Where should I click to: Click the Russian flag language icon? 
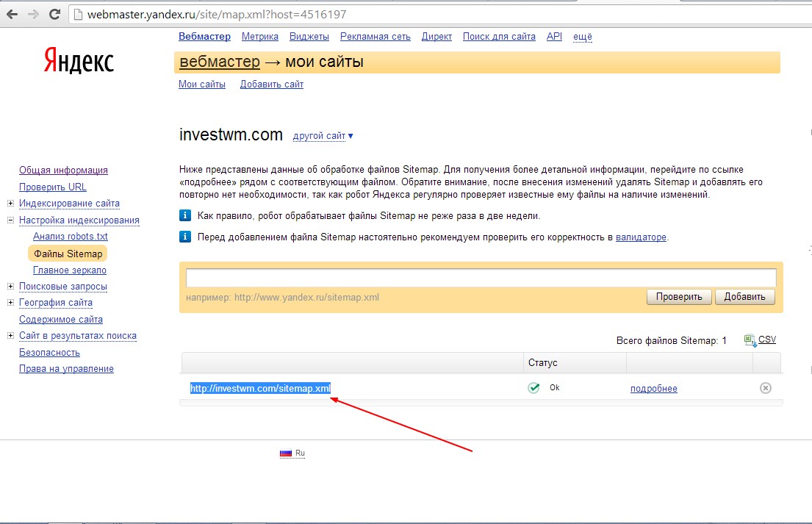click(x=286, y=453)
